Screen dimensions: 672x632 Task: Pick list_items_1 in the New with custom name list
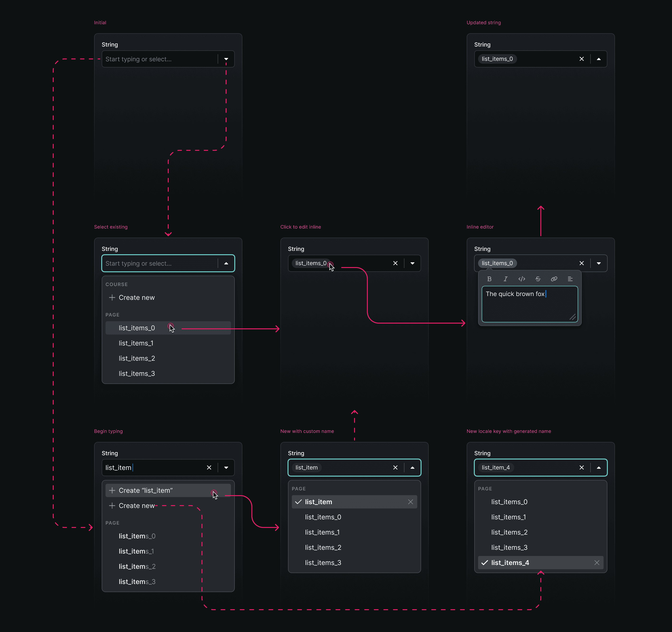[354, 532]
